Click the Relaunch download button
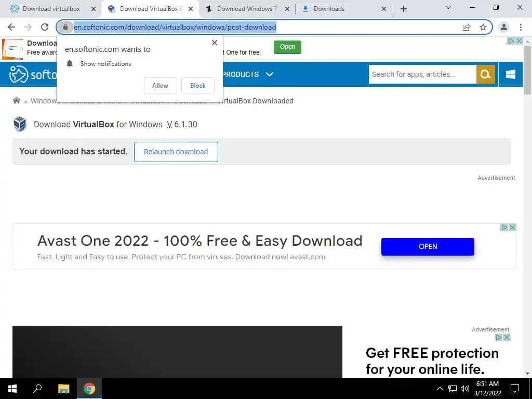The width and height of the screenshot is (532, 399). [x=176, y=152]
